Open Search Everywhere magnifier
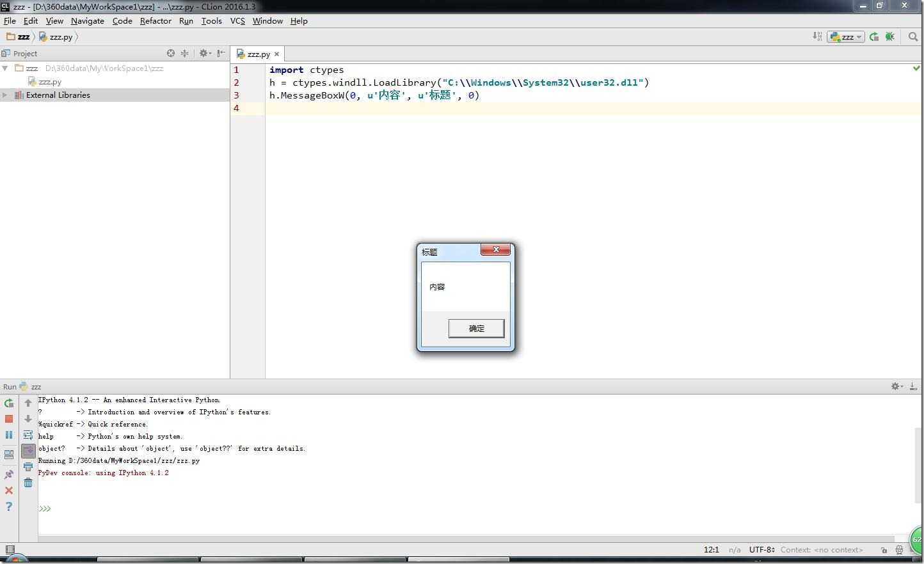 [913, 36]
